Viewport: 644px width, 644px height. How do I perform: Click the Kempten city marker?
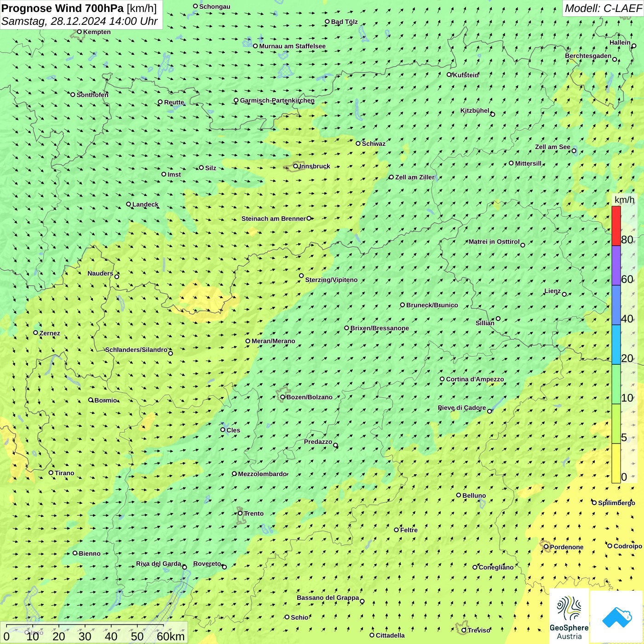click(x=80, y=32)
